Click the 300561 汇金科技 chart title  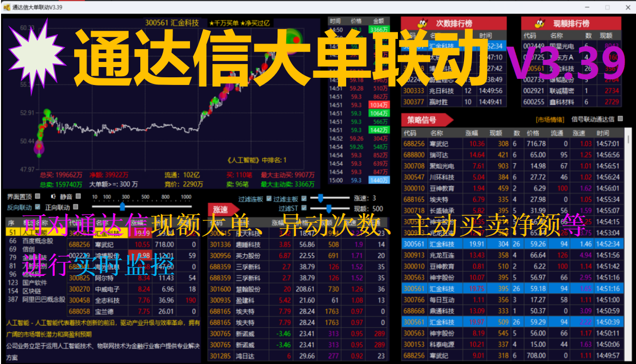coord(172,23)
